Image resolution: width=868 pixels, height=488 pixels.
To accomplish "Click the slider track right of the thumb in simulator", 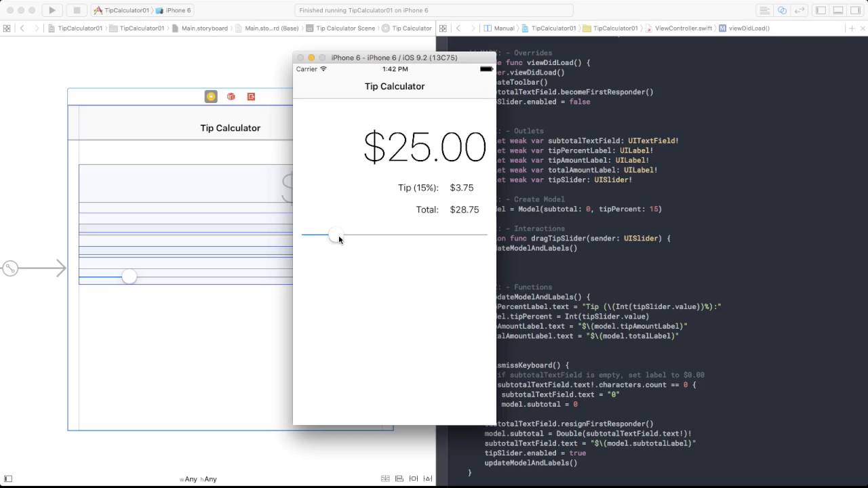I will click(x=415, y=235).
